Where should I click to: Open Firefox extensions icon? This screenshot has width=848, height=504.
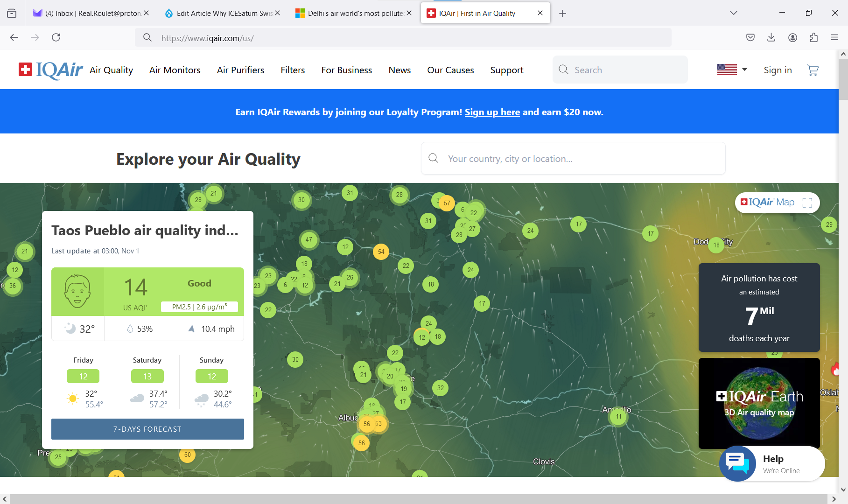pos(813,38)
